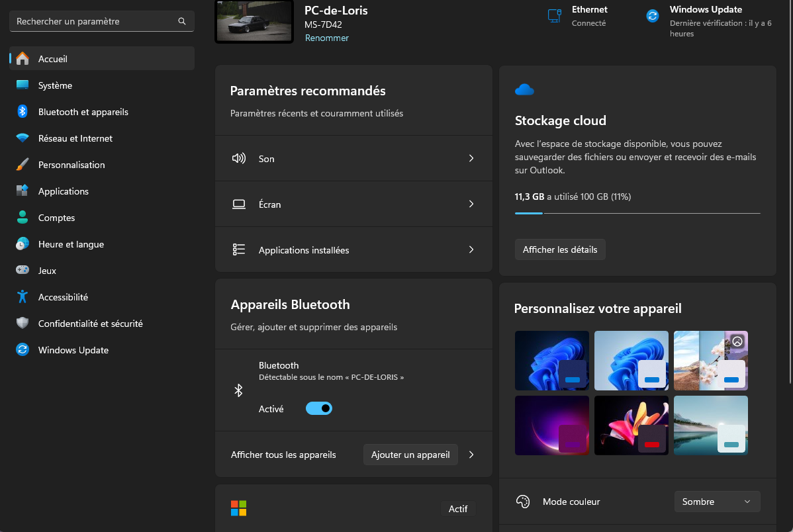The image size is (793, 532).
Task: Click the Bluetooth et appareils sidebar icon
Action: pos(23,111)
